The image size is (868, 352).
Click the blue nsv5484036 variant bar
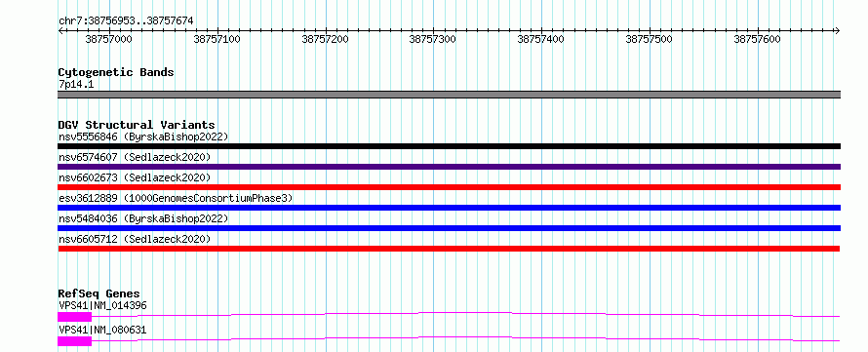pos(449,228)
